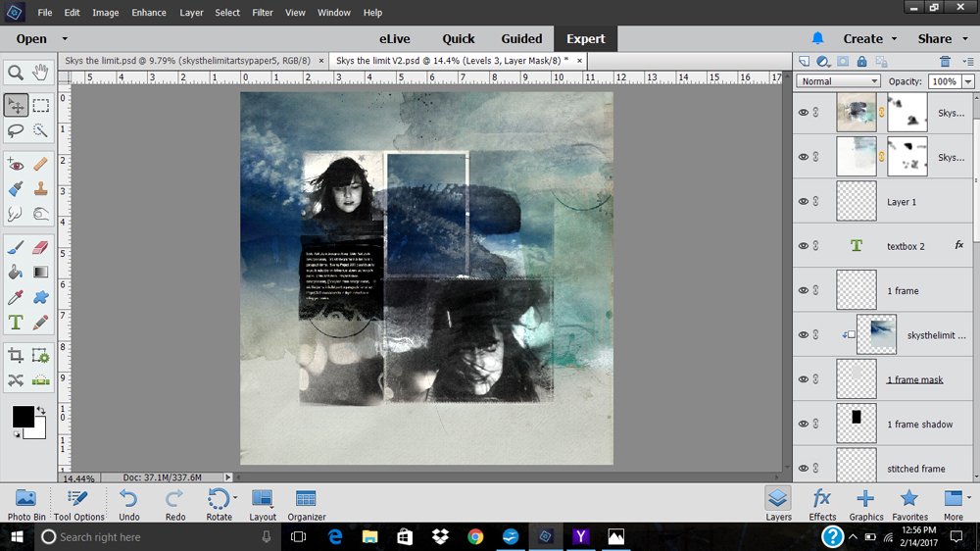The width and height of the screenshot is (980, 551).
Task: Toggle visibility of 1 frame layer
Action: [804, 290]
